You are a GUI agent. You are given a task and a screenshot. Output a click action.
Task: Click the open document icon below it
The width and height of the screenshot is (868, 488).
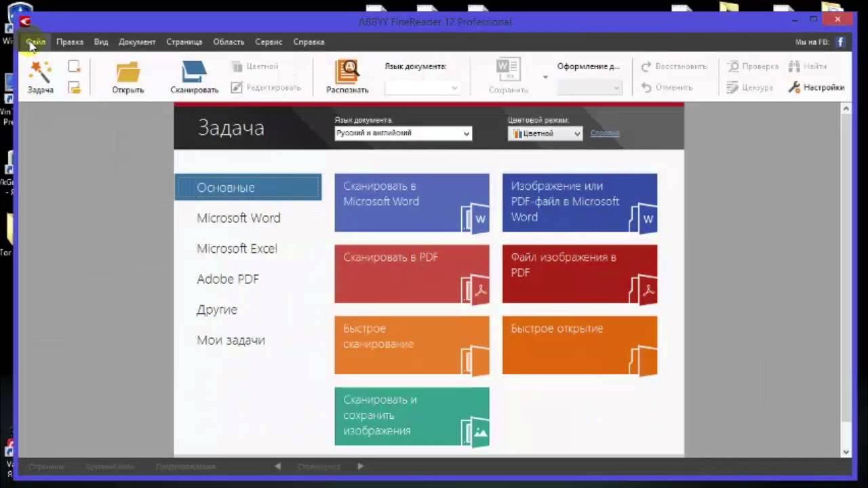[74, 87]
